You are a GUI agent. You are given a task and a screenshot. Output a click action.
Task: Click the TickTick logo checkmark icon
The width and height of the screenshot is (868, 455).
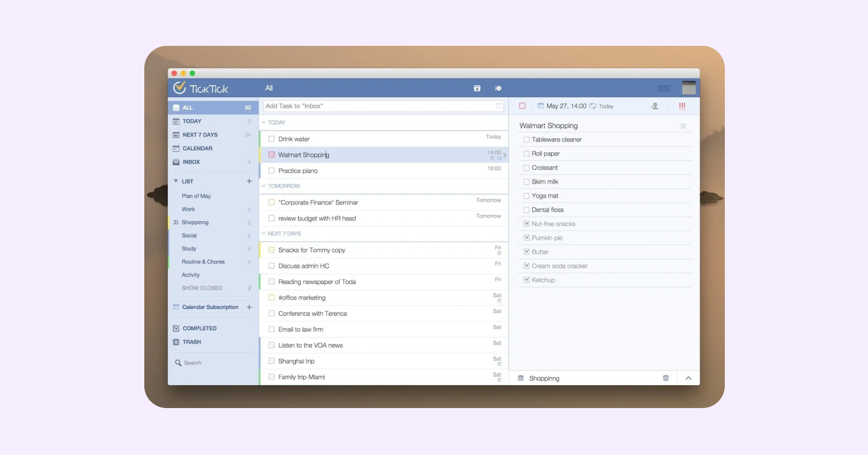[x=180, y=88]
